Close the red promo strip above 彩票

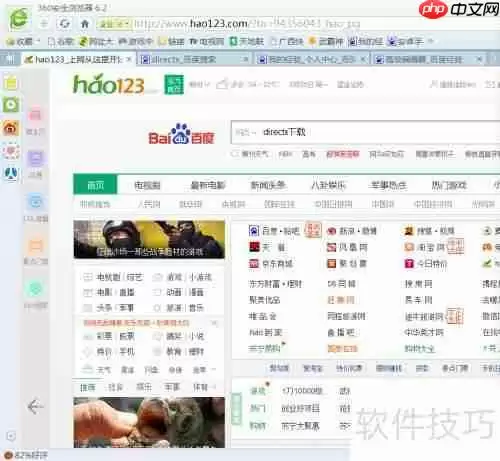click(215, 323)
